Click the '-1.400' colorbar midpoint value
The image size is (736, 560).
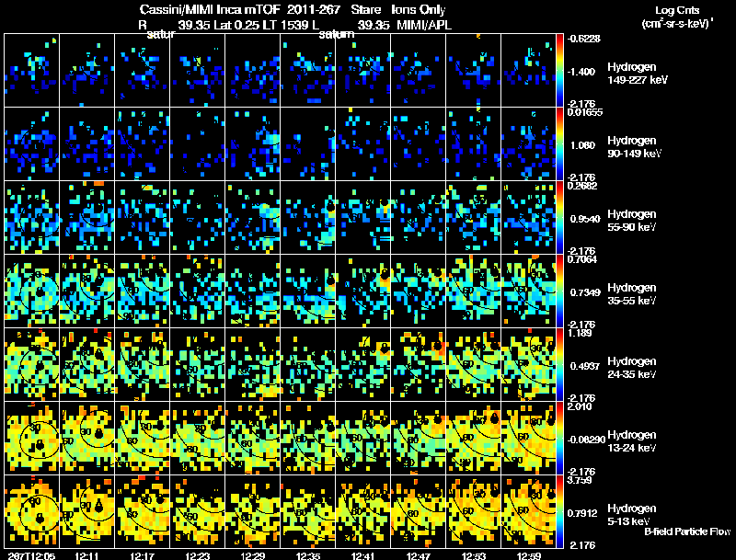tap(581, 72)
